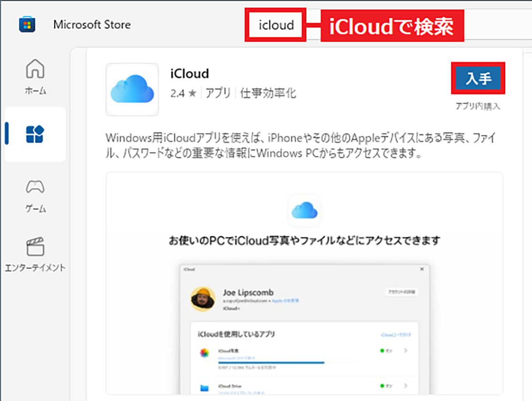Click the search field containing icloud
Image resolution: width=532 pixels, height=401 pixels.
coord(276,25)
